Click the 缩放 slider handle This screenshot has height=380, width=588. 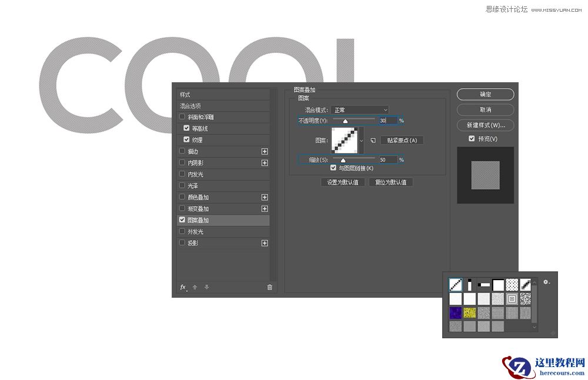pyautogui.click(x=343, y=160)
